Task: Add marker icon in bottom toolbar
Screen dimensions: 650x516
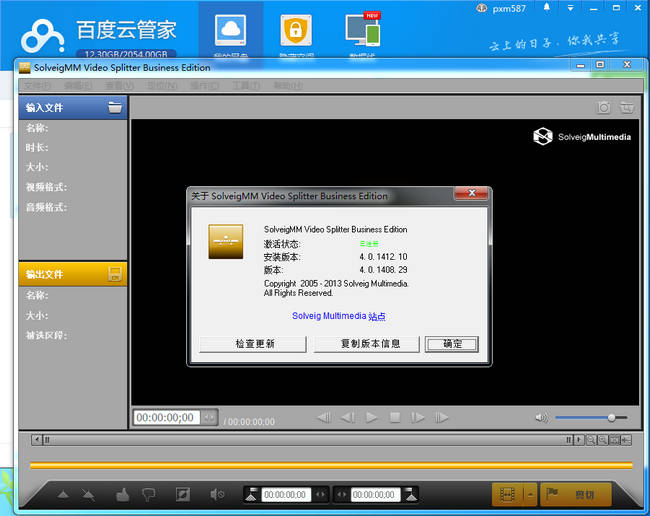Action: [x=63, y=494]
